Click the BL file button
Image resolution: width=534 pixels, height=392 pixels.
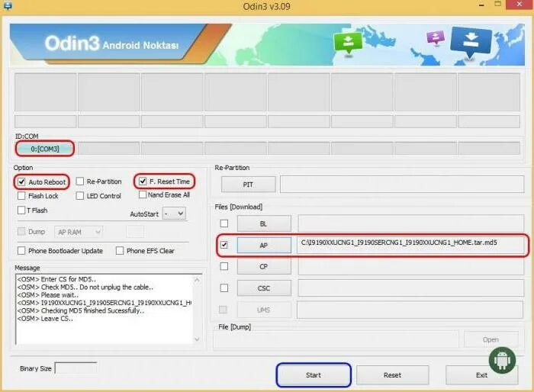pyautogui.click(x=264, y=223)
